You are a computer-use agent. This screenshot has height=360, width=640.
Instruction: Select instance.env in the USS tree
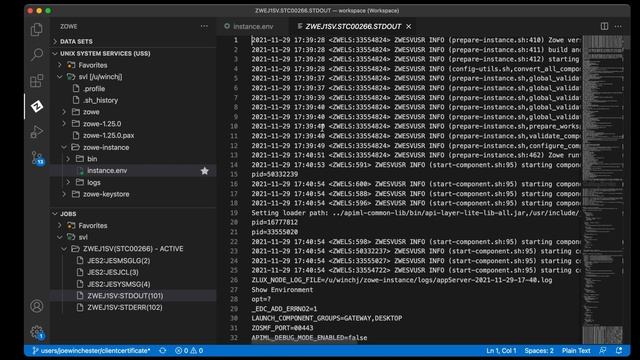tap(107, 171)
